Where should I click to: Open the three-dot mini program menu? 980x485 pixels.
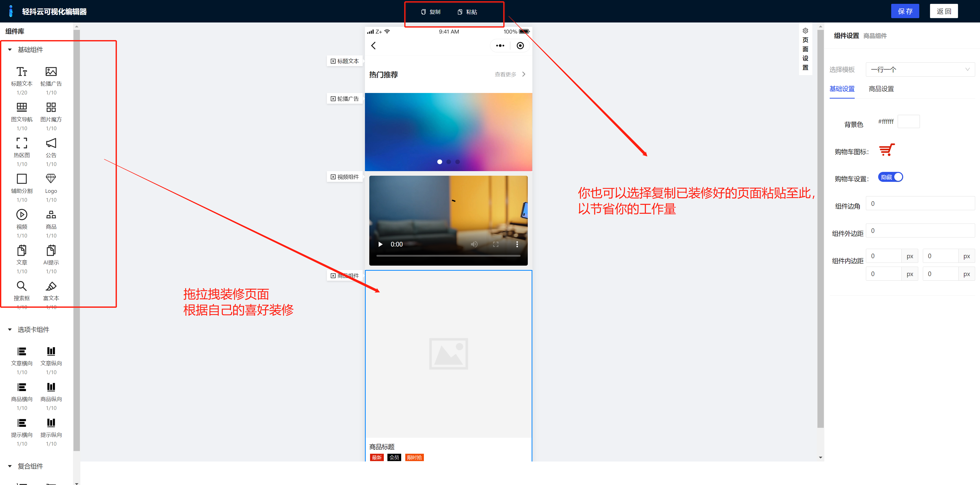[x=500, y=46]
